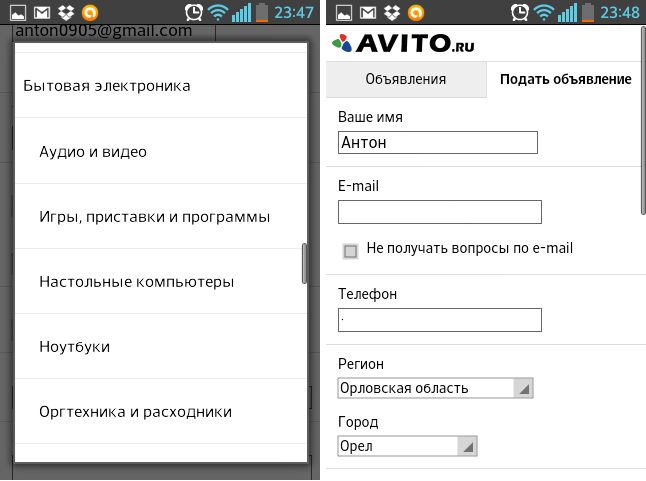Tap orange Avast icon in right status bar

click(416, 13)
